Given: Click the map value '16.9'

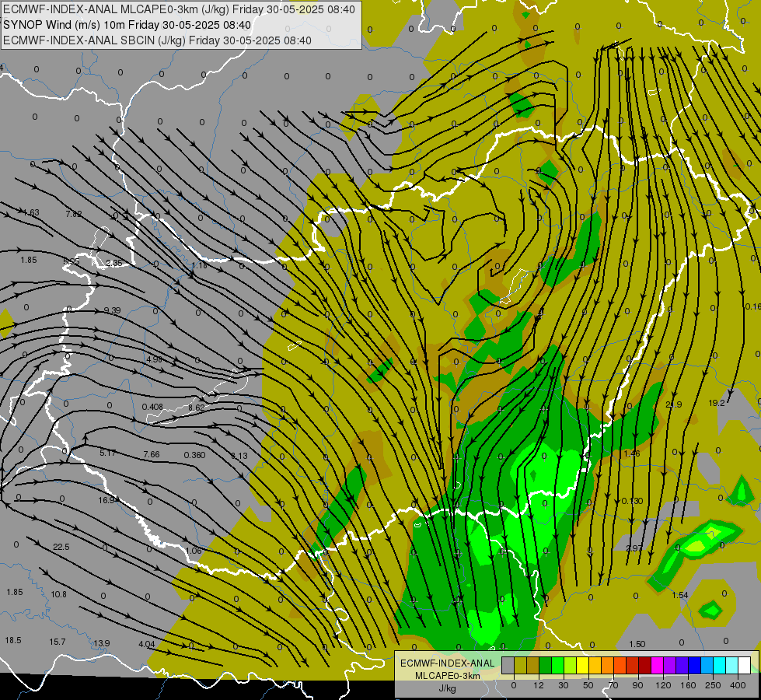Looking at the screenshot, I should 106,500.
